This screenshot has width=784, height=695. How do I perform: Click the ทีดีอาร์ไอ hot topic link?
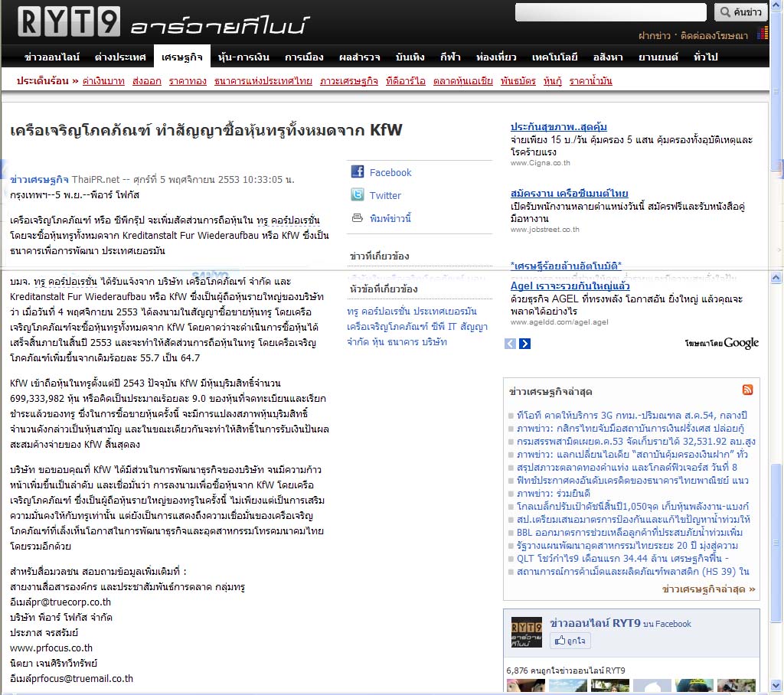[406, 80]
